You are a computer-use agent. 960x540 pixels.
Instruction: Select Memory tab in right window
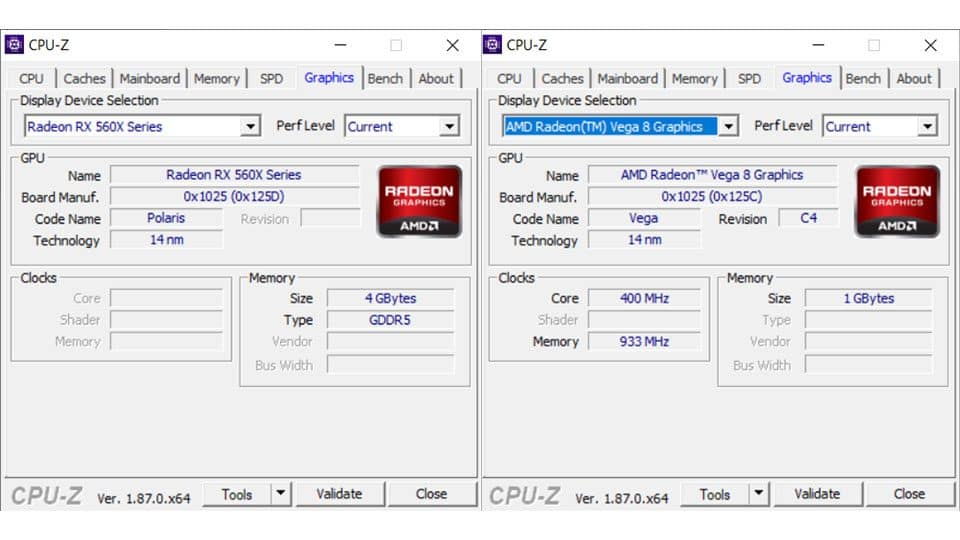(695, 79)
